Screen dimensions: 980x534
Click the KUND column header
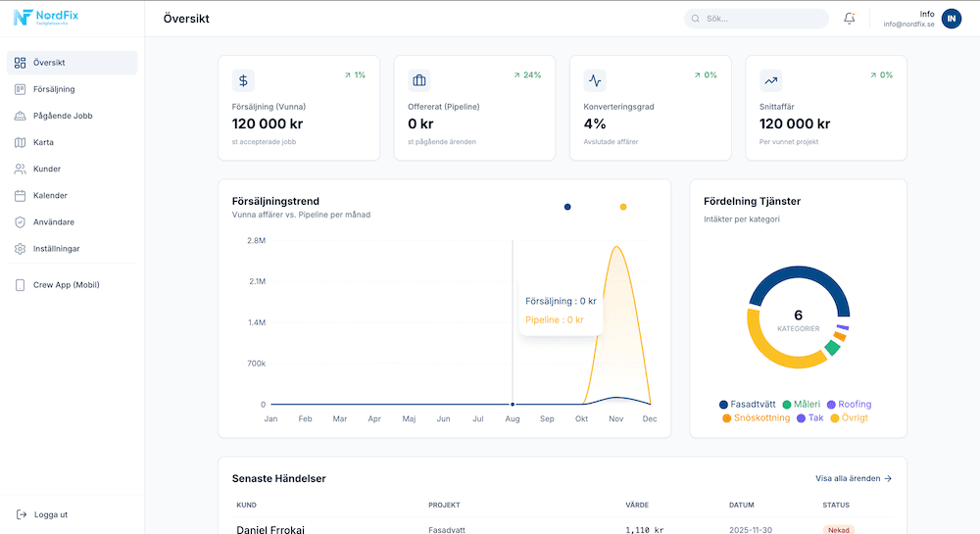[x=246, y=505]
